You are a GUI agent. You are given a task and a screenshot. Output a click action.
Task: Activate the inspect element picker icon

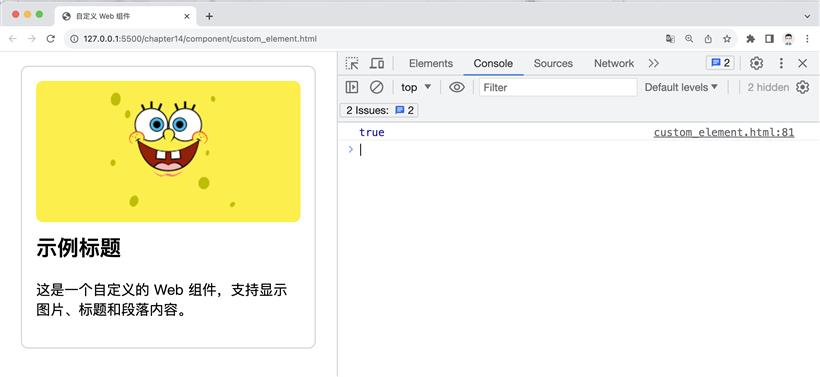click(x=352, y=63)
